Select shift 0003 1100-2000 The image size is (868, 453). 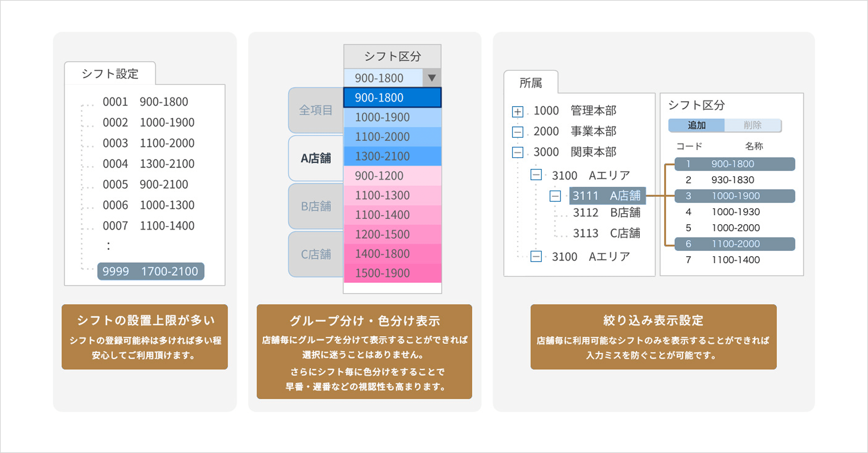149,143
